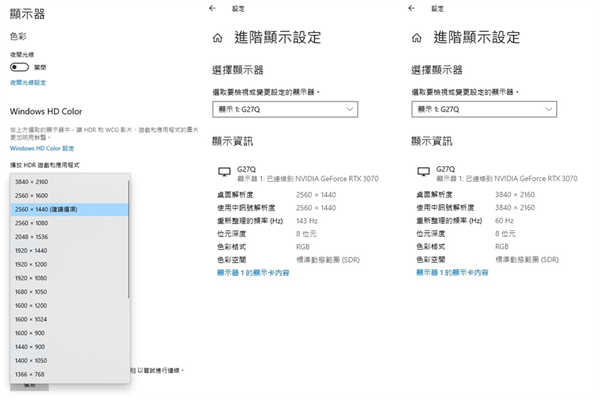600x400 pixels.
Task: Click the home icon in the 143 Hz panel
Action: pos(217,38)
